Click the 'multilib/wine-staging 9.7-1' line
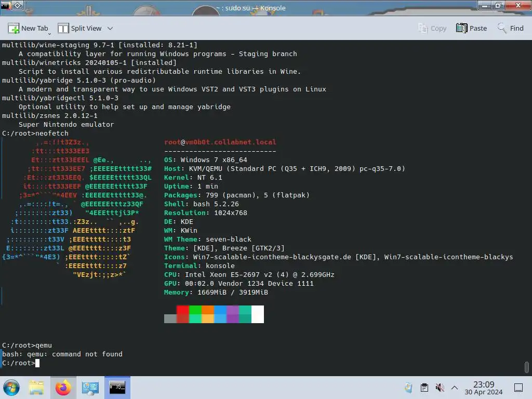This screenshot has width=532, height=399. (99, 45)
